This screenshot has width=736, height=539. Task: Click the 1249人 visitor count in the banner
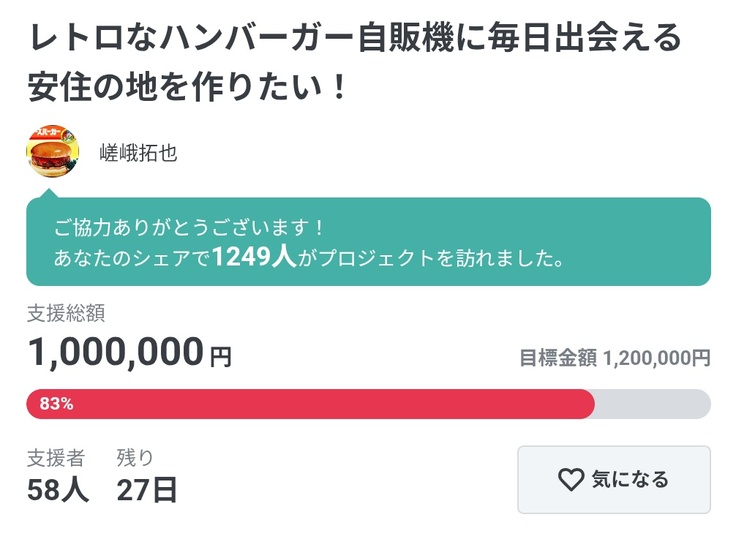coord(253,258)
